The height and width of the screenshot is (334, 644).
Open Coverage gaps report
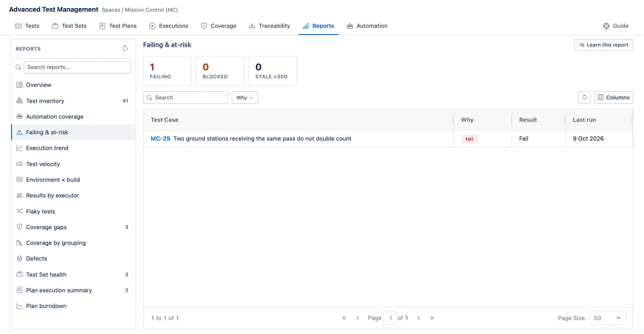click(x=74, y=227)
